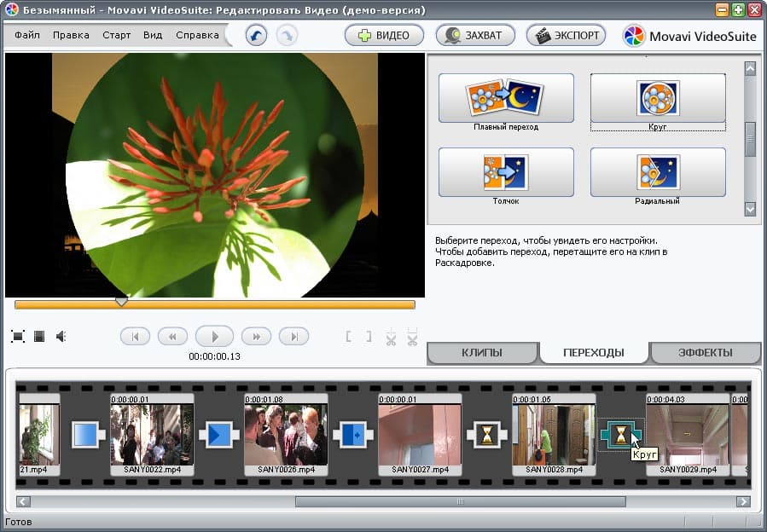
Task: Click hourglass transition before SANY0028.mp4
Action: pos(487,435)
